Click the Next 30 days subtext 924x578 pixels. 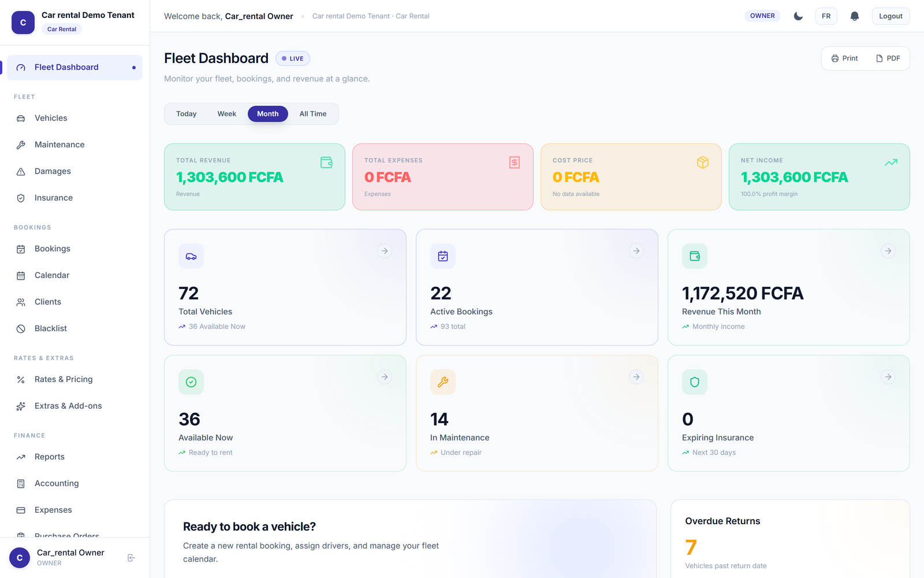point(714,453)
